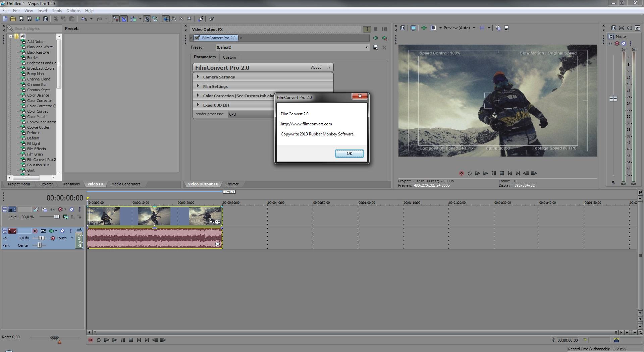
Task: Expand Export 3D LUT section
Action: pyautogui.click(x=198, y=105)
